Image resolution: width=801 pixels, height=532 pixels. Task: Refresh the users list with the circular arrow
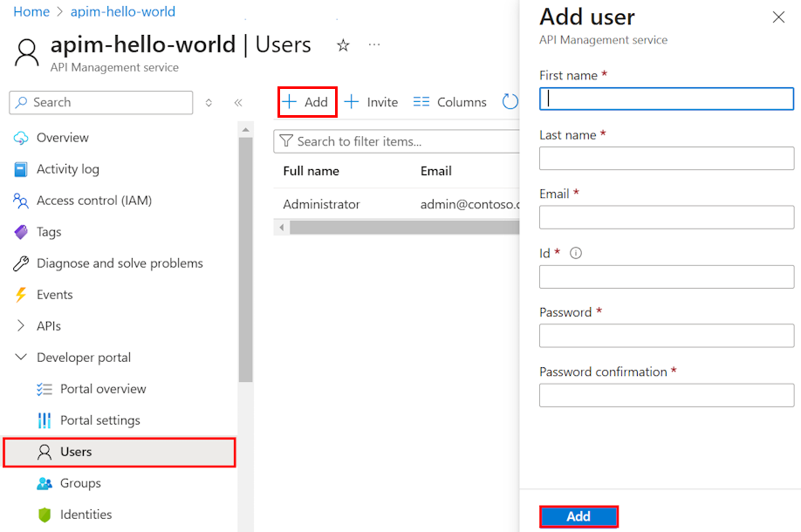(x=510, y=101)
